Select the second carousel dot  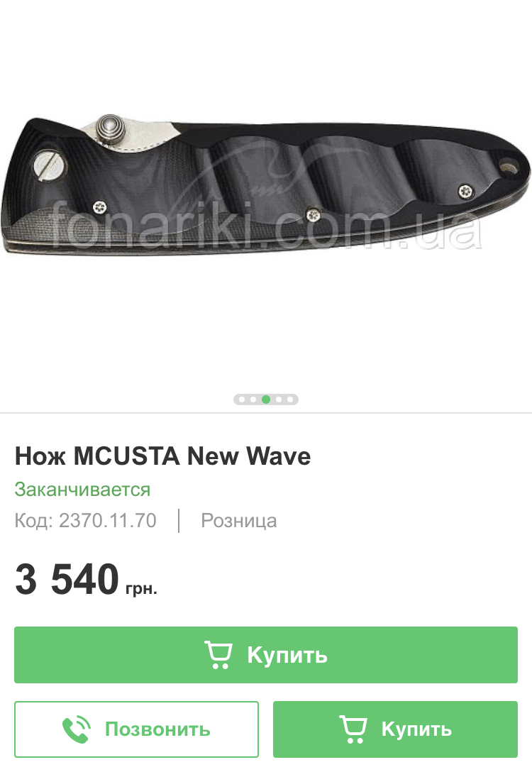coord(253,399)
